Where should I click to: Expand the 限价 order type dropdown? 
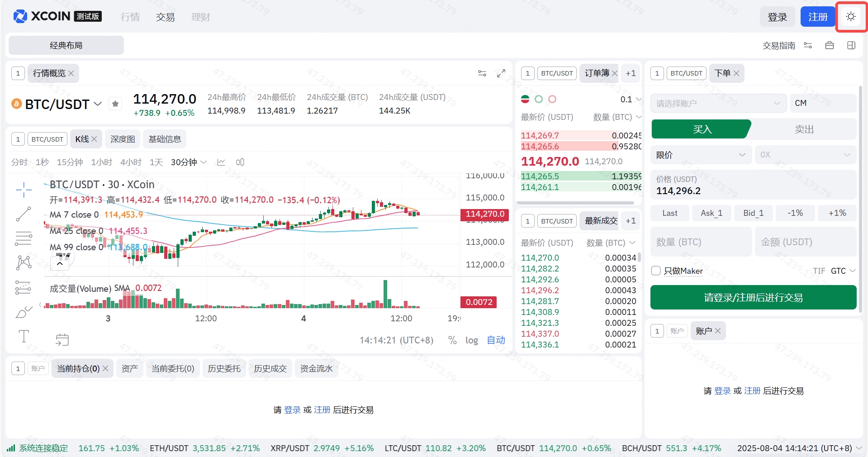[701, 155]
